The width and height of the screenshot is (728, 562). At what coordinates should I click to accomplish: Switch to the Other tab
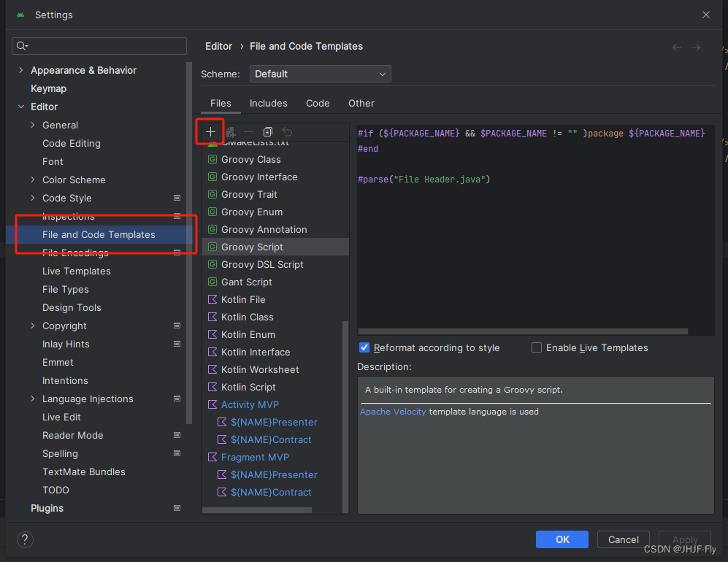tap(361, 103)
